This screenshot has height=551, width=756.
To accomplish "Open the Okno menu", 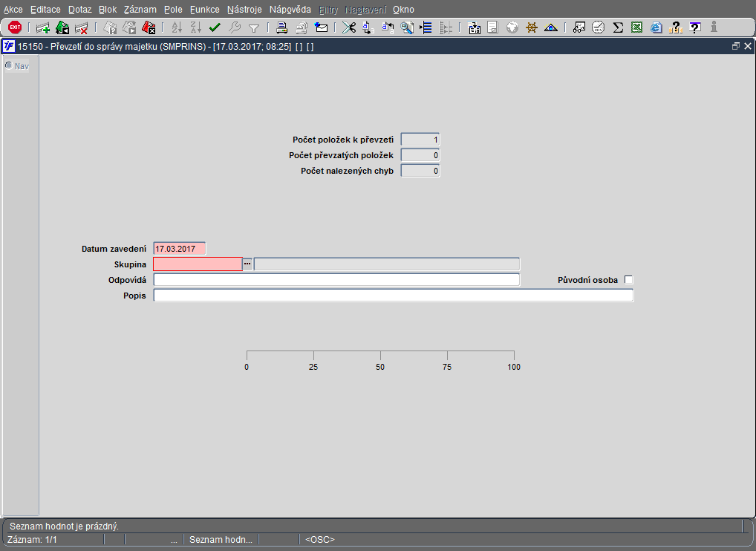I will tap(403, 10).
